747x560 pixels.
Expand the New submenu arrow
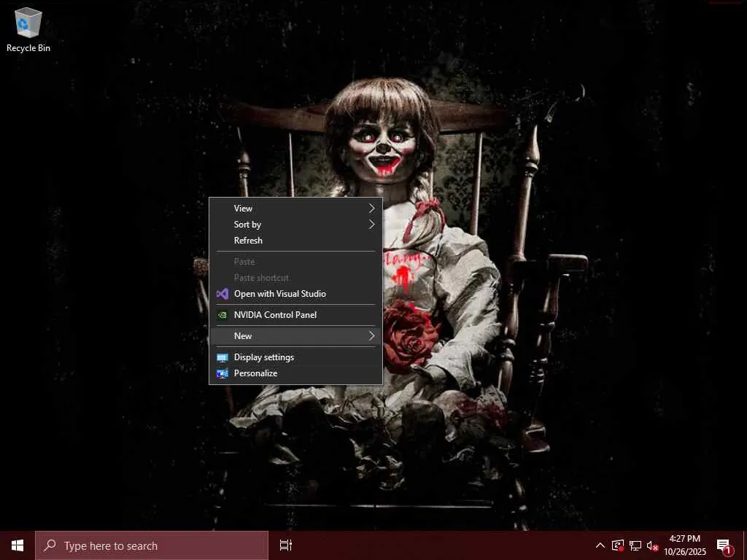click(x=371, y=335)
